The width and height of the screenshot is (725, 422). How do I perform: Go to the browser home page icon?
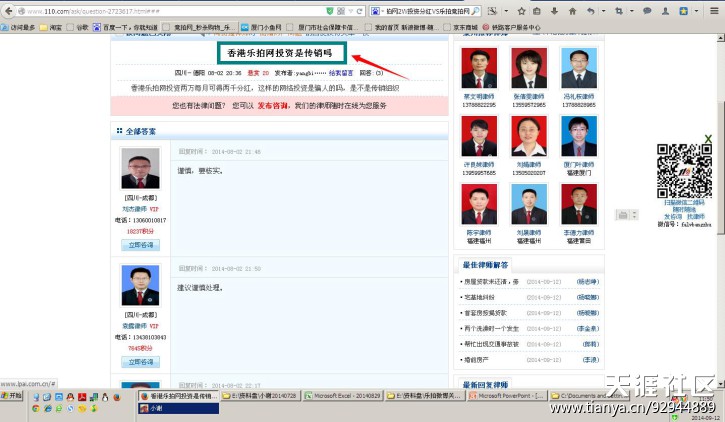[x=572, y=11]
